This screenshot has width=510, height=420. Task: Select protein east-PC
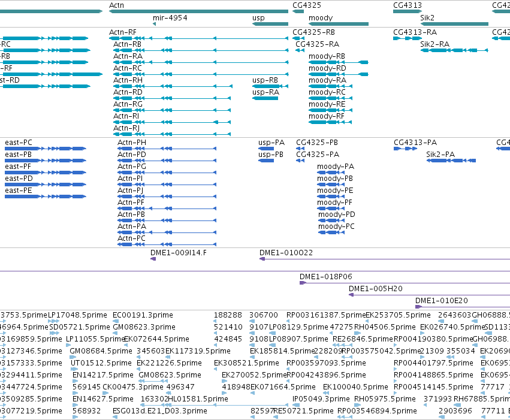pos(19,143)
